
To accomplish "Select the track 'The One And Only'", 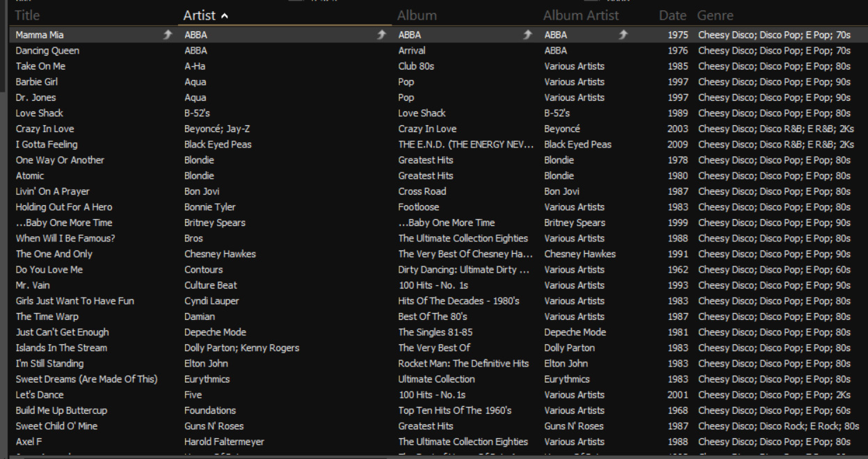I will [54, 254].
